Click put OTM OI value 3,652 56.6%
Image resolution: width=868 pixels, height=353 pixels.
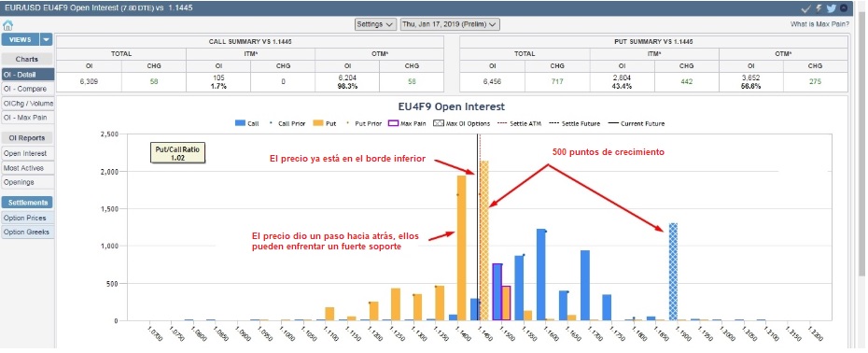[x=750, y=81]
